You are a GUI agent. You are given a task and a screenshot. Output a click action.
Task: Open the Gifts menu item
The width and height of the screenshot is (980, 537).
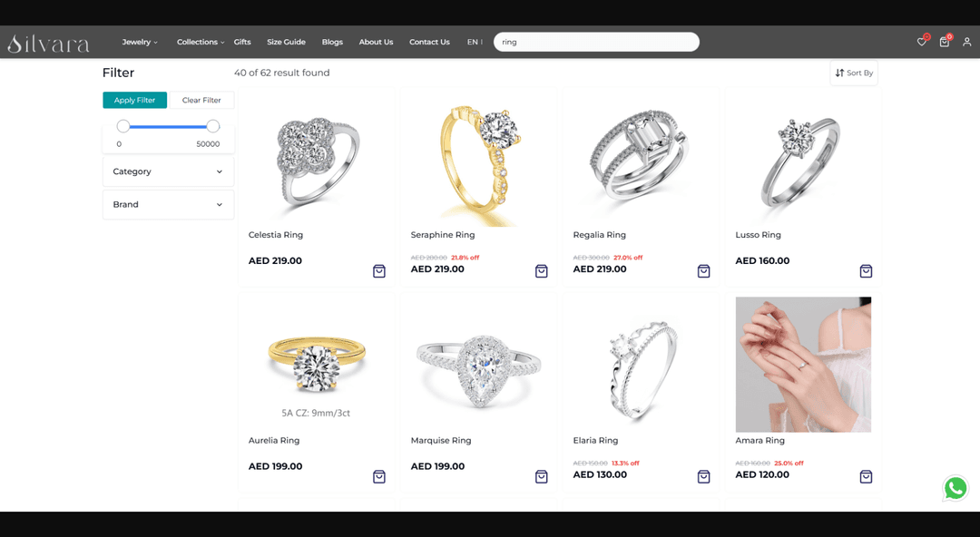pos(242,42)
